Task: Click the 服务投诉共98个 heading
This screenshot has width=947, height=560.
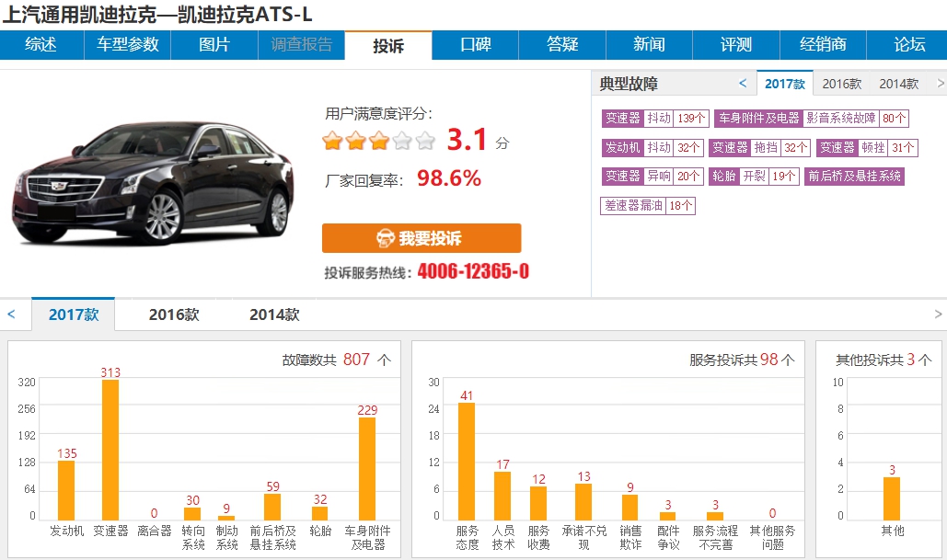Action: coord(742,360)
